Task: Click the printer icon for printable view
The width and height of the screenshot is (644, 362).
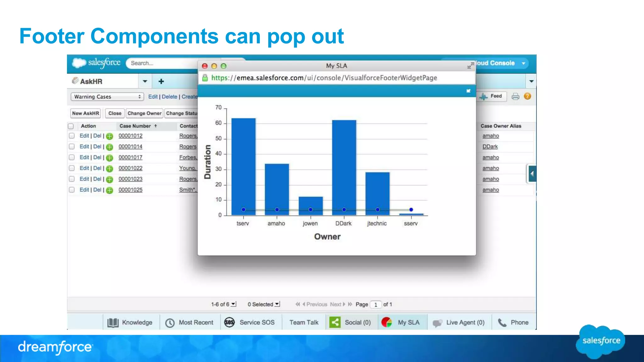Action: [x=515, y=96]
